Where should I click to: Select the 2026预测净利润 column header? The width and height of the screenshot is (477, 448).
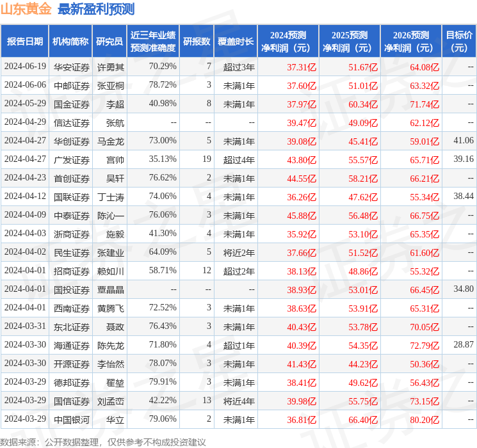click(x=411, y=42)
